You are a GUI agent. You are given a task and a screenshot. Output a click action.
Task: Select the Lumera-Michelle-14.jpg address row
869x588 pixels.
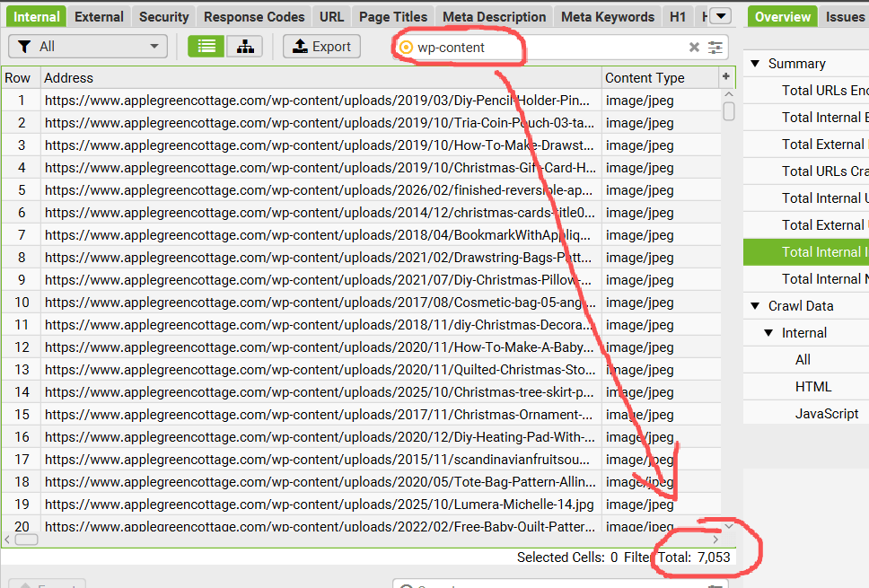(x=320, y=505)
